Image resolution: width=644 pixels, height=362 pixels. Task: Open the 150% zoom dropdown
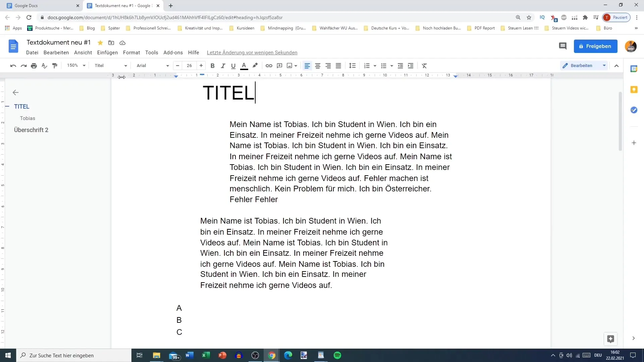coord(76,65)
